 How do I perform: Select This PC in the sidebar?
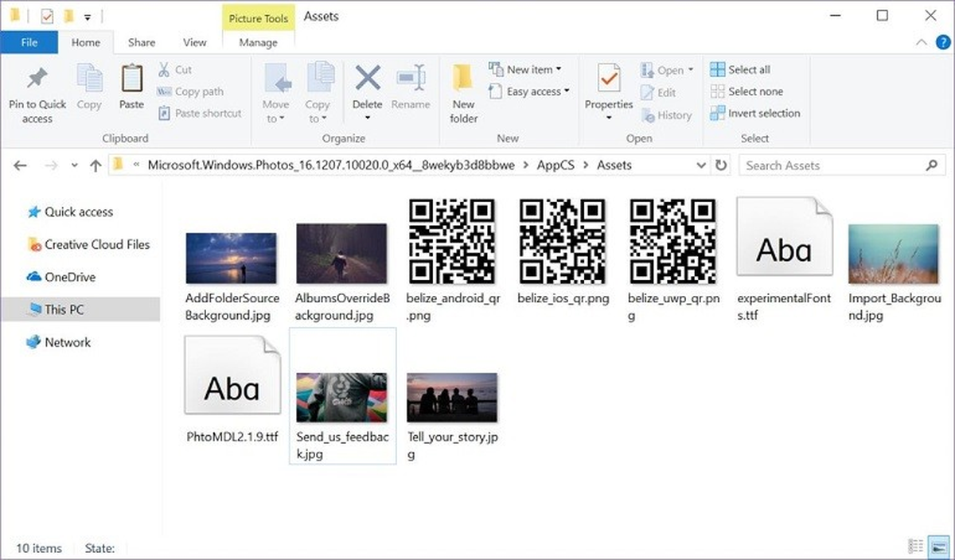pos(80,309)
